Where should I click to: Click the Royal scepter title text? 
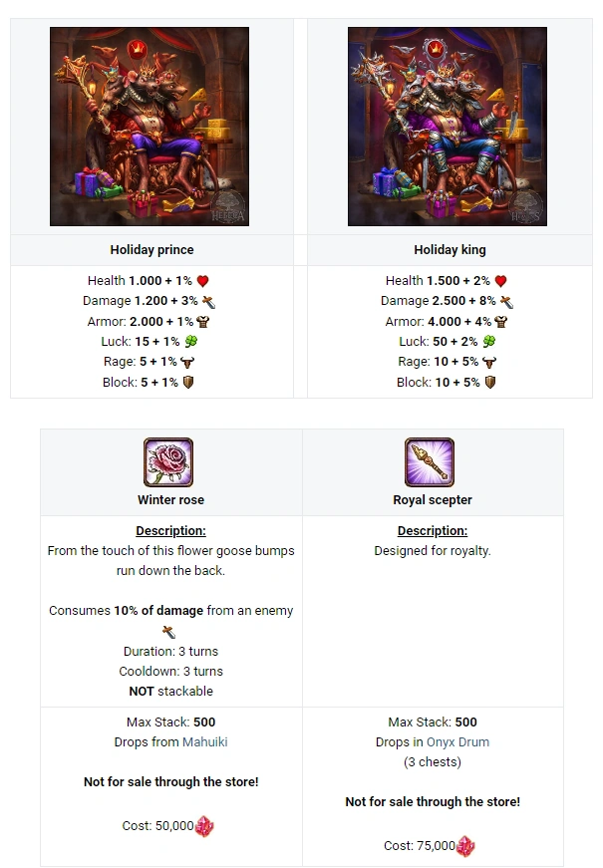pyautogui.click(x=433, y=500)
